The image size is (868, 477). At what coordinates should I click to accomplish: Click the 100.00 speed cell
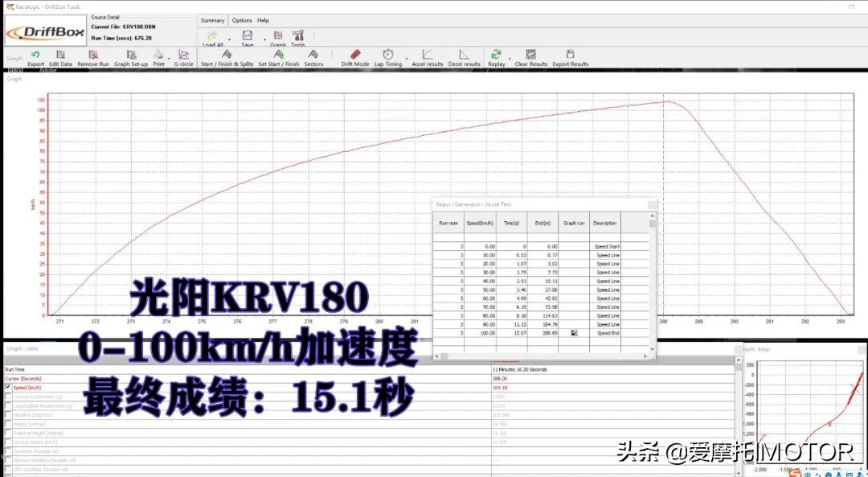tap(480, 333)
